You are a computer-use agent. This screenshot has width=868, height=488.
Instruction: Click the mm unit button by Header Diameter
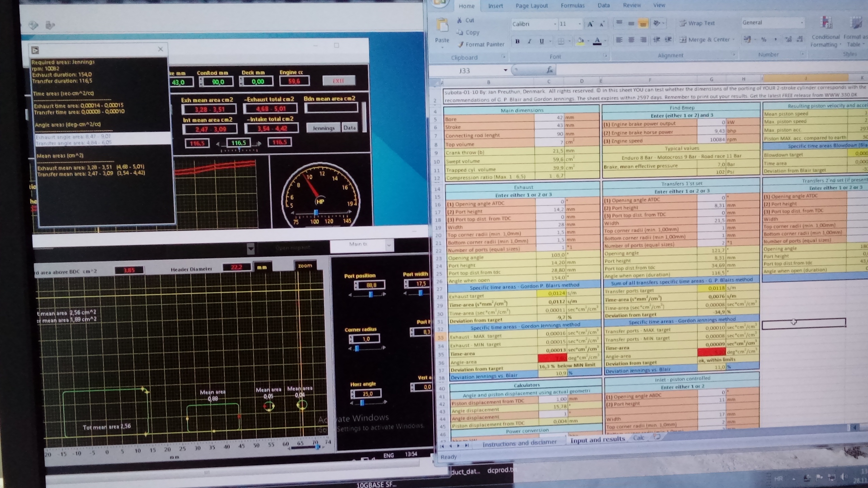point(262,267)
